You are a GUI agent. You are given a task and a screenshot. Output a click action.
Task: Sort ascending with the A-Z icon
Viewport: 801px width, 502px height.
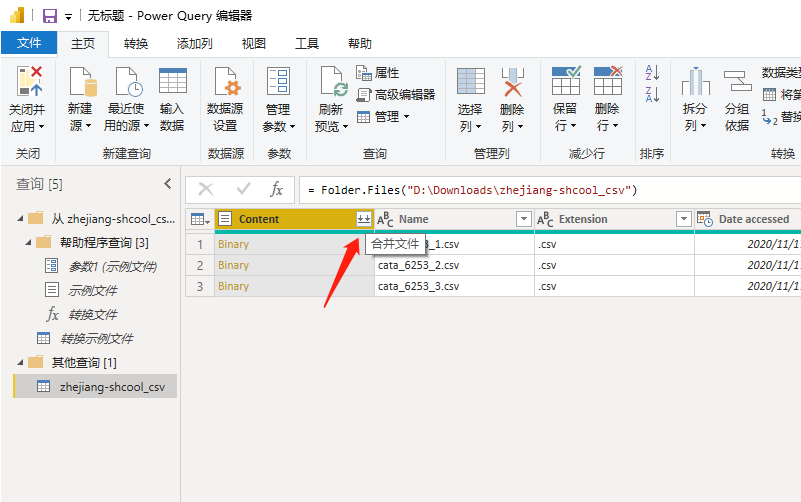point(652,73)
